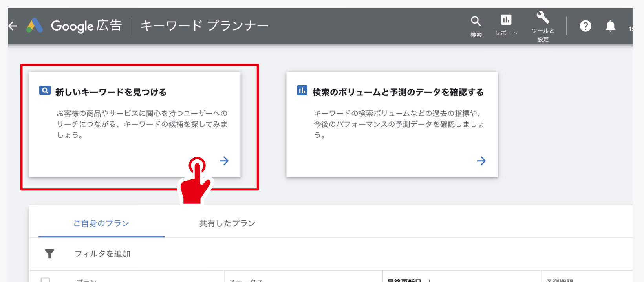Click magnifier icon on 新しいキーワードを見つける card
The width and height of the screenshot is (644, 282).
45,91
